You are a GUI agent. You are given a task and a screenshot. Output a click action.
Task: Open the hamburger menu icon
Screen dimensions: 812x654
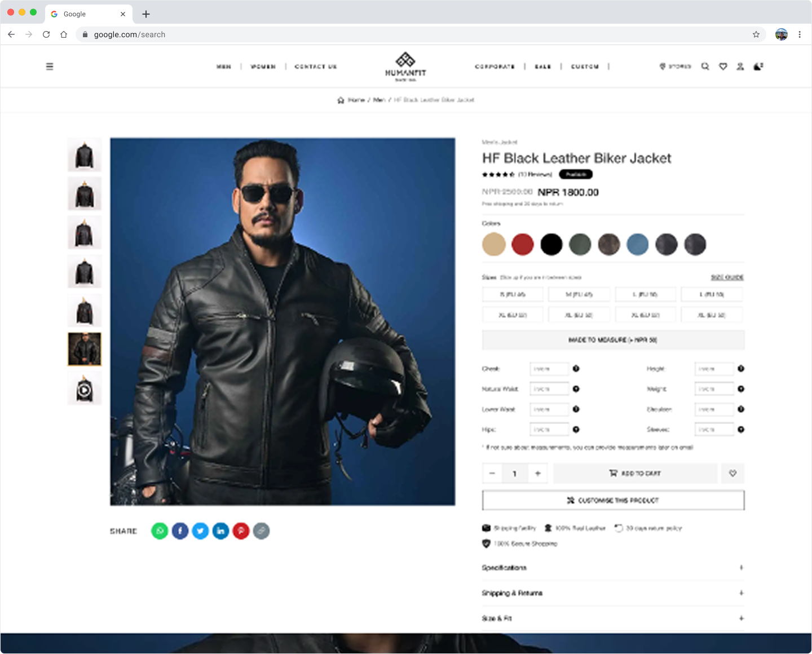coord(50,67)
